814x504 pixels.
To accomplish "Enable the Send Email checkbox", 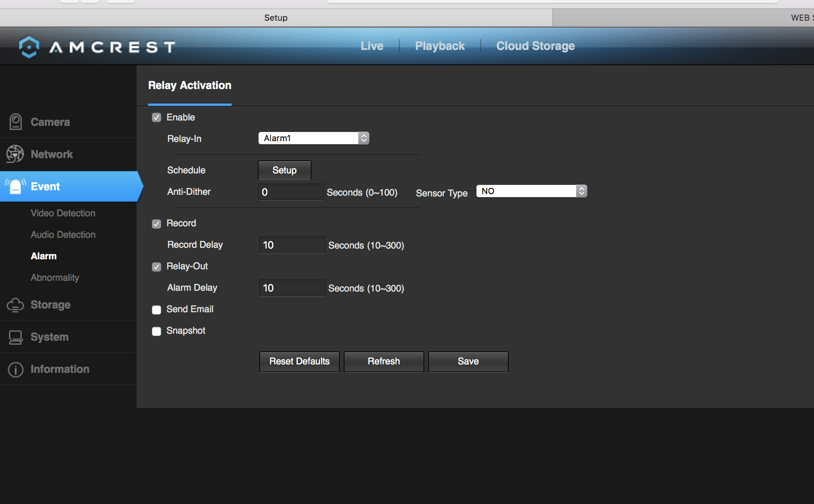I will [157, 310].
